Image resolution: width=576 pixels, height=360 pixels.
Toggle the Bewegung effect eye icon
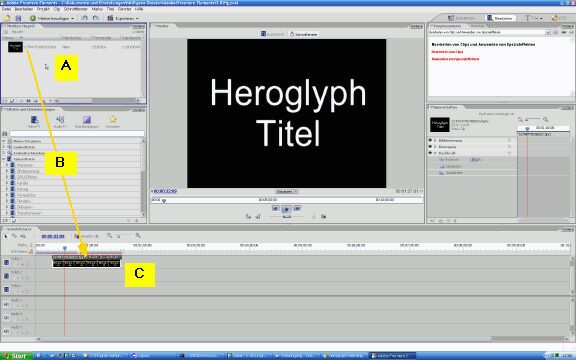430,147
